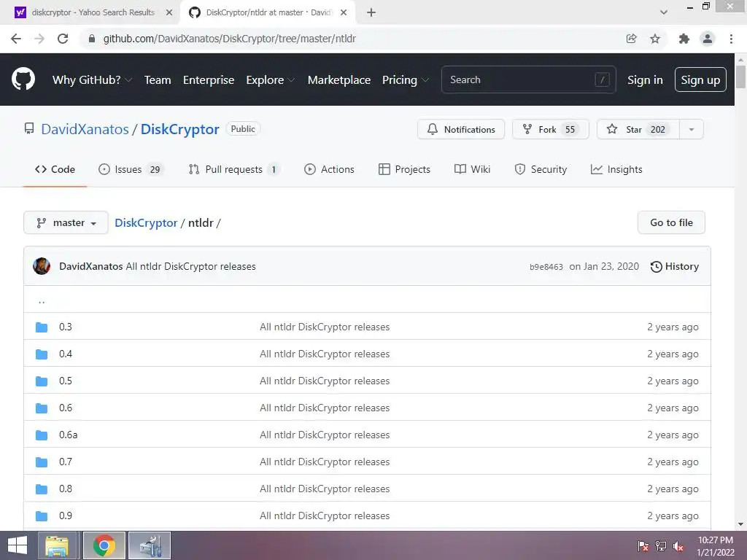Click the folder icon for 0.6a
The width and height of the screenshot is (747, 560).
pyautogui.click(x=42, y=435)
